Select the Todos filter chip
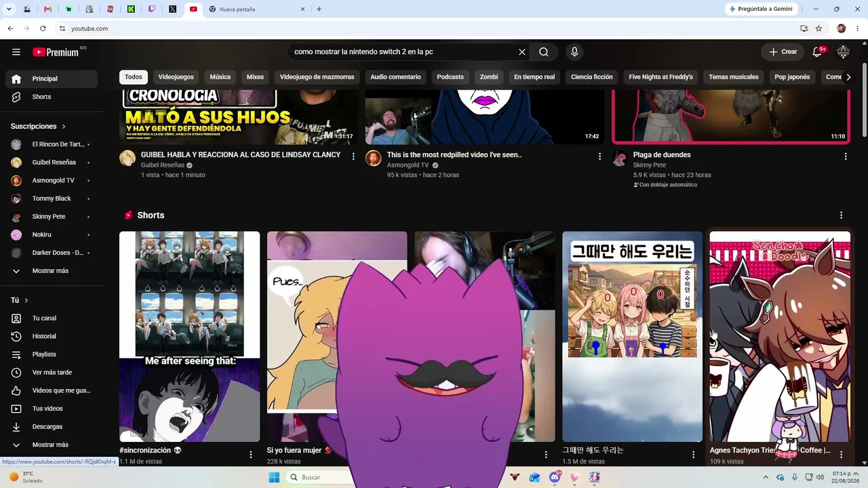 (x=134, y=77)
